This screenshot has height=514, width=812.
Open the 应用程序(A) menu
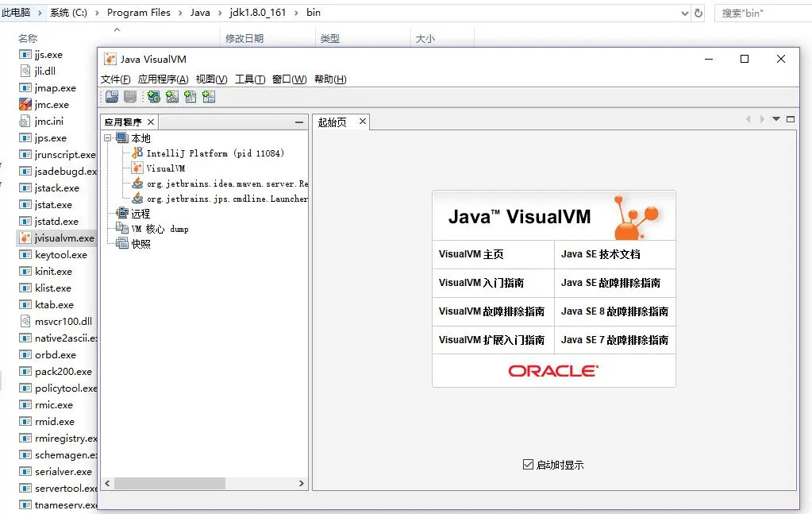[164, 79]
